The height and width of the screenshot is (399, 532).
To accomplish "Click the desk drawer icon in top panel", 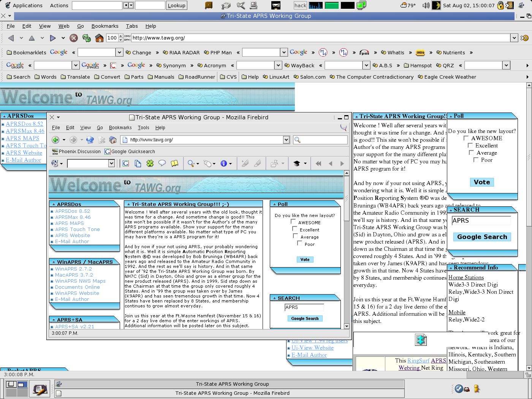I will [209, 5].
